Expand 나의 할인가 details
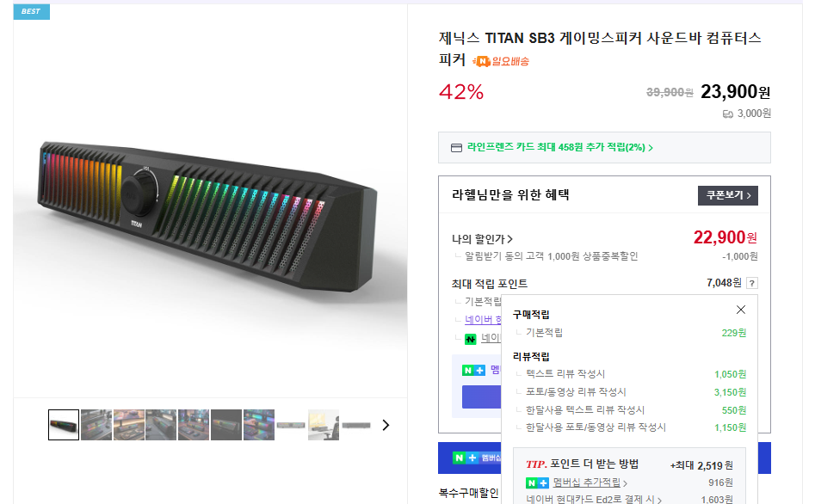This screenshot has width=815, height=504. (x=483, y=239)
